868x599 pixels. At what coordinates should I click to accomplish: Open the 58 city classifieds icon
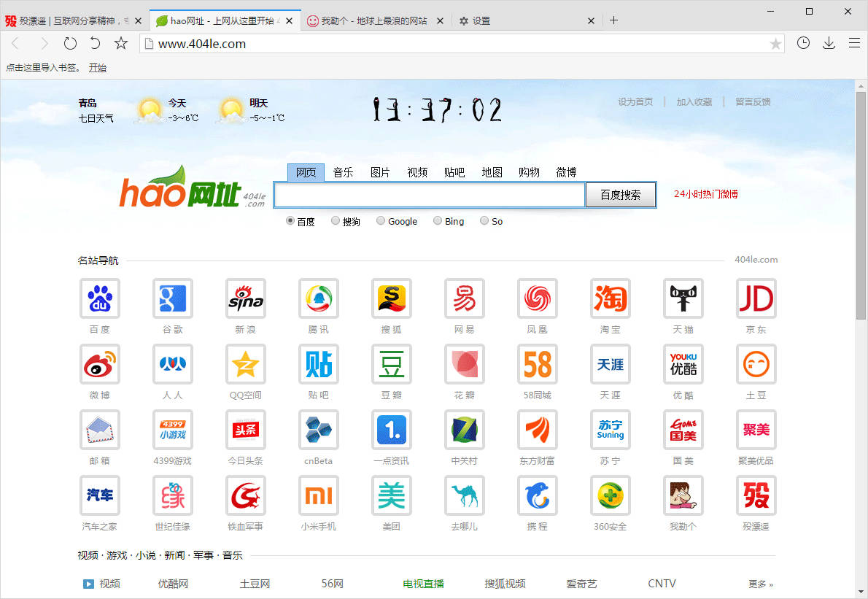[538, 364]
